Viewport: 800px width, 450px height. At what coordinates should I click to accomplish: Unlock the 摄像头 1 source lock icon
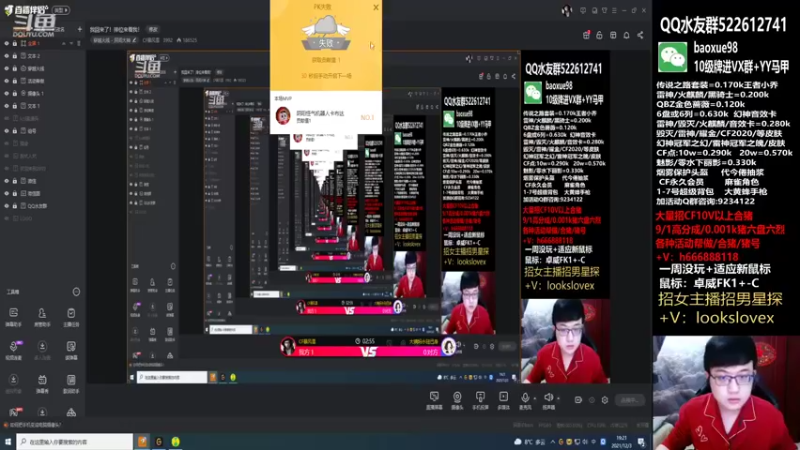[x=15, y=93]
